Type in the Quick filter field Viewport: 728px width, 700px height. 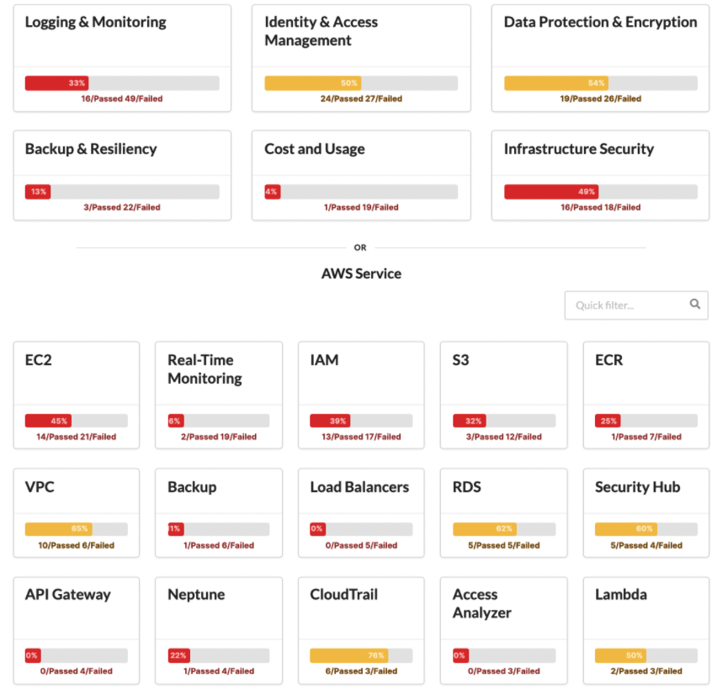[627, 305]
